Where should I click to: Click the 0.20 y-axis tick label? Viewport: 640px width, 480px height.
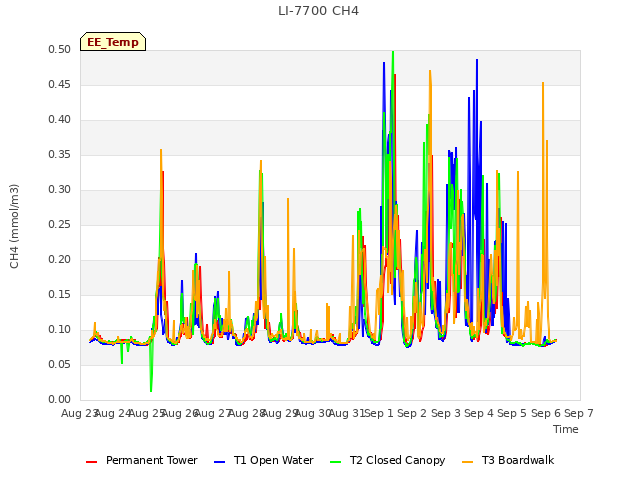click(60, 260)
